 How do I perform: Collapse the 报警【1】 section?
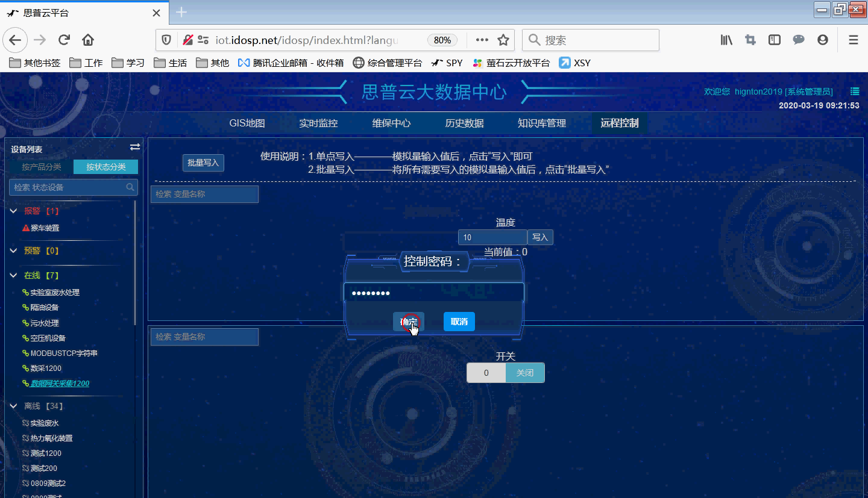(x=13, y=211)
